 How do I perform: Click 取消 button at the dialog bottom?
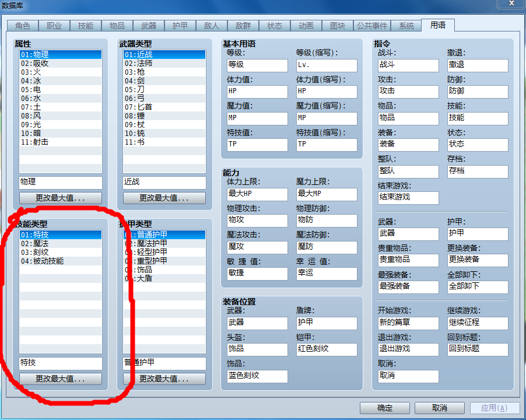(x=440, y=408)
